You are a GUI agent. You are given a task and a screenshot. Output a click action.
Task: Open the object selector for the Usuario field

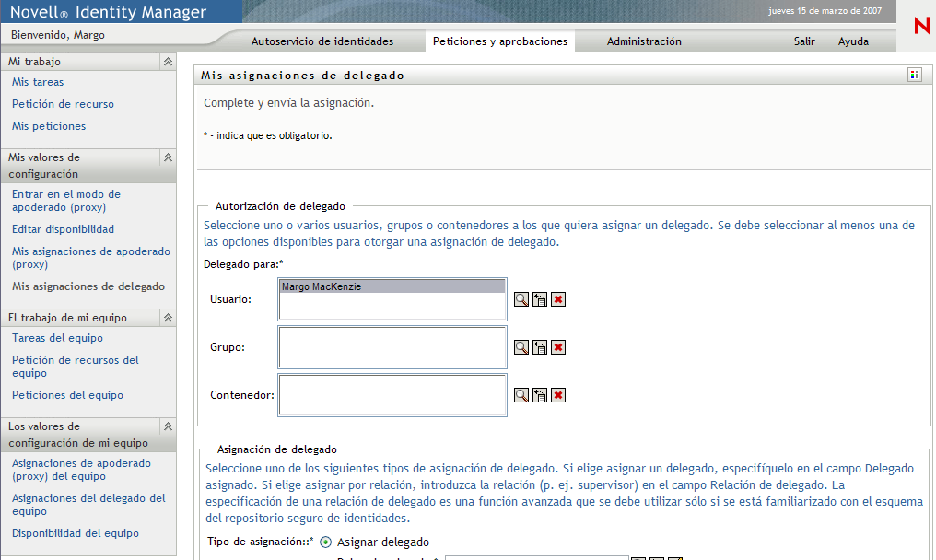(x=521, y=298)
